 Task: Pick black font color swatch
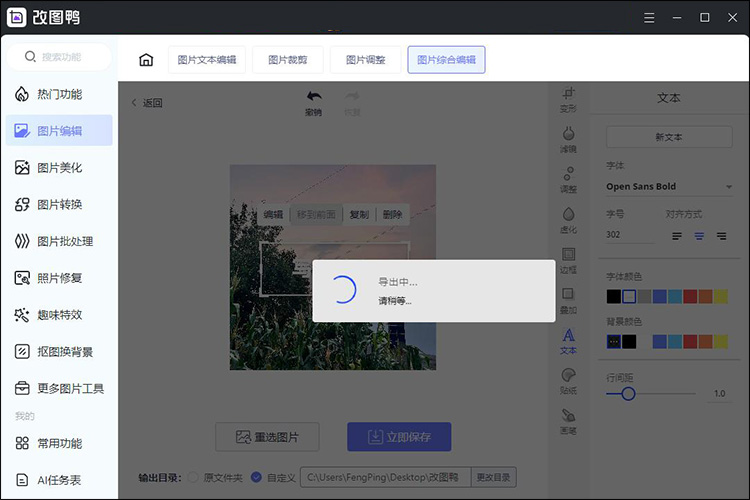pos(614,297)
